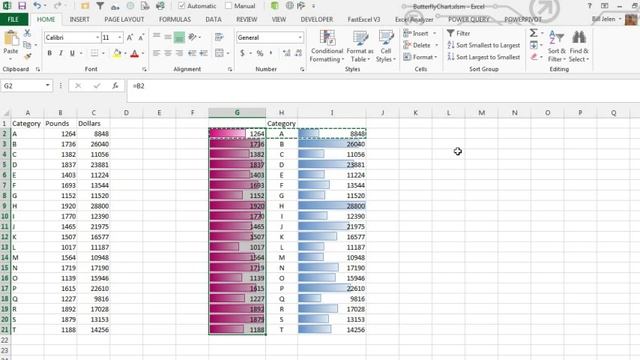Open the Conditional Formatting dropdown
Image resolution: width=640 pixels, height=360 pixels.
pos(327,46)
